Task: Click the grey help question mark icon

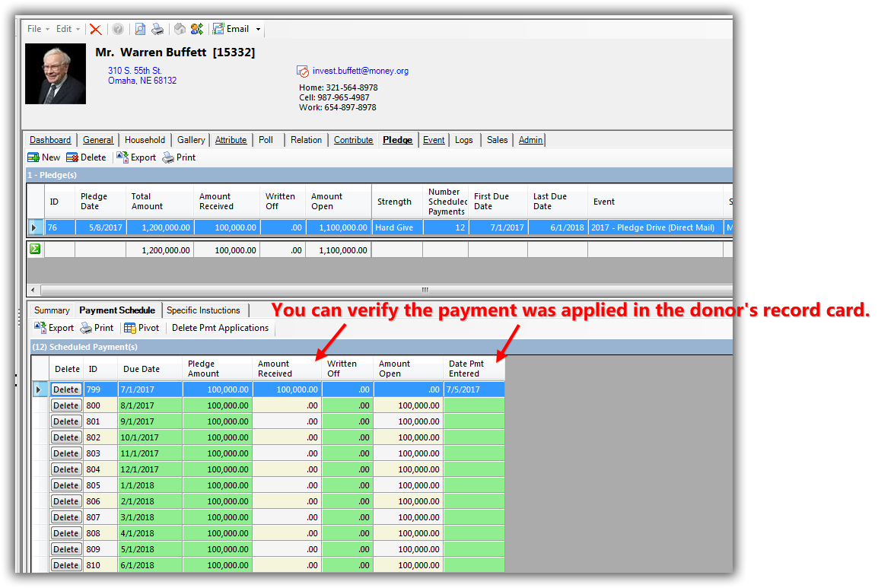Action: (x=118, y=29)
